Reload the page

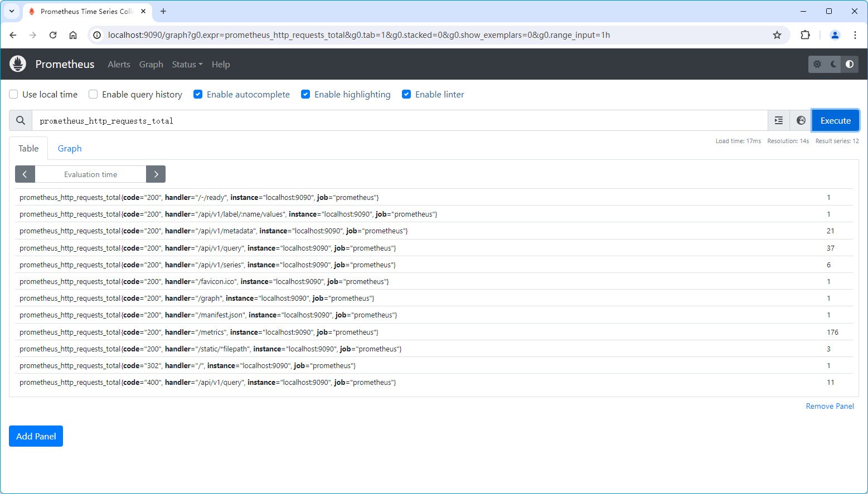point(53,35)
